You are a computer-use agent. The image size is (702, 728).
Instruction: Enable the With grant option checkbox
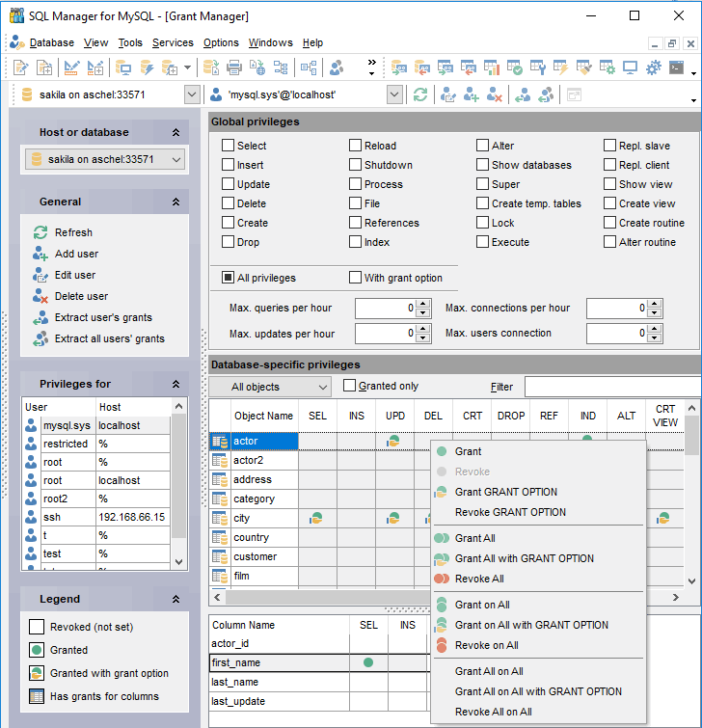pos(355,278)
